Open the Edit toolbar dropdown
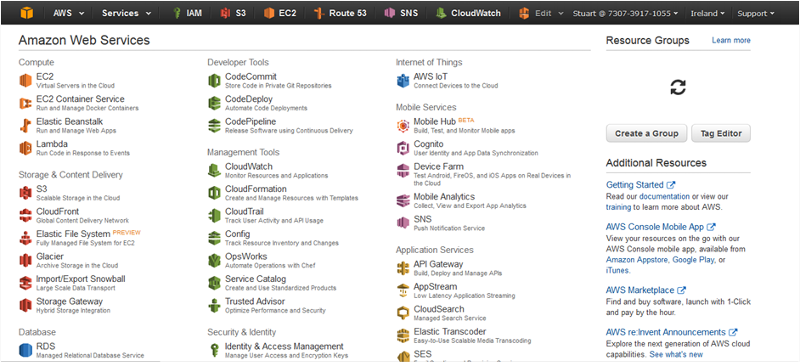800x362 pixels. (540, 13)
